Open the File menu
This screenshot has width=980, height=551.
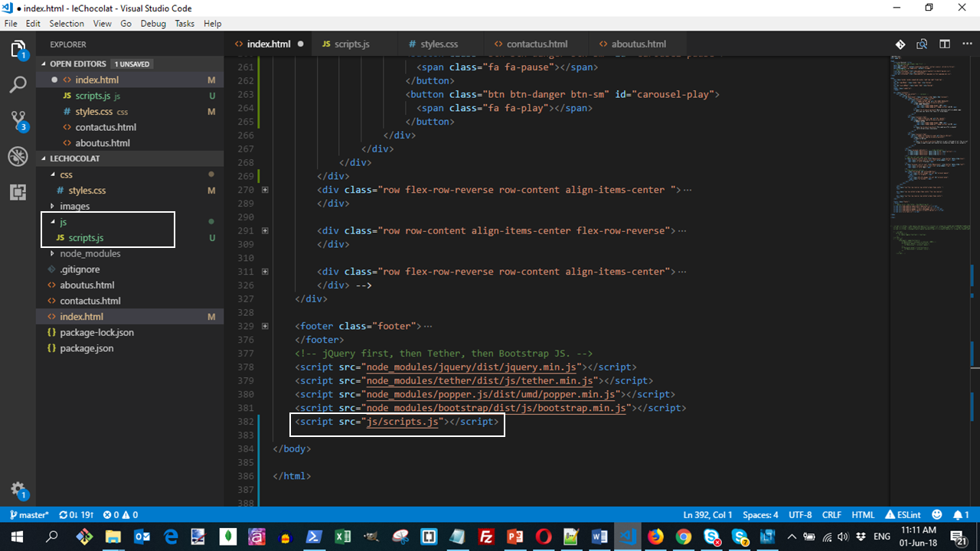[11, 24]
